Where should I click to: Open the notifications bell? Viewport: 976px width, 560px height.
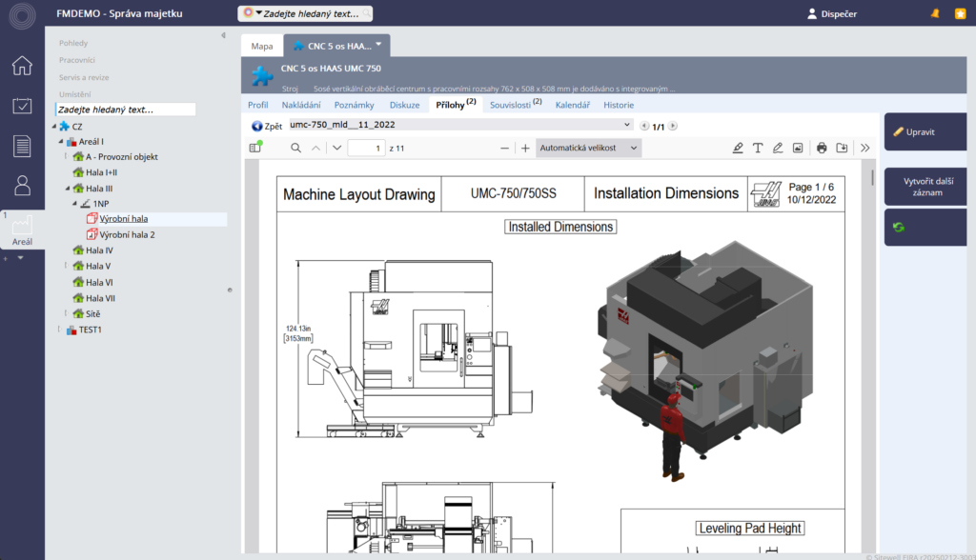[x=935, y=13]
